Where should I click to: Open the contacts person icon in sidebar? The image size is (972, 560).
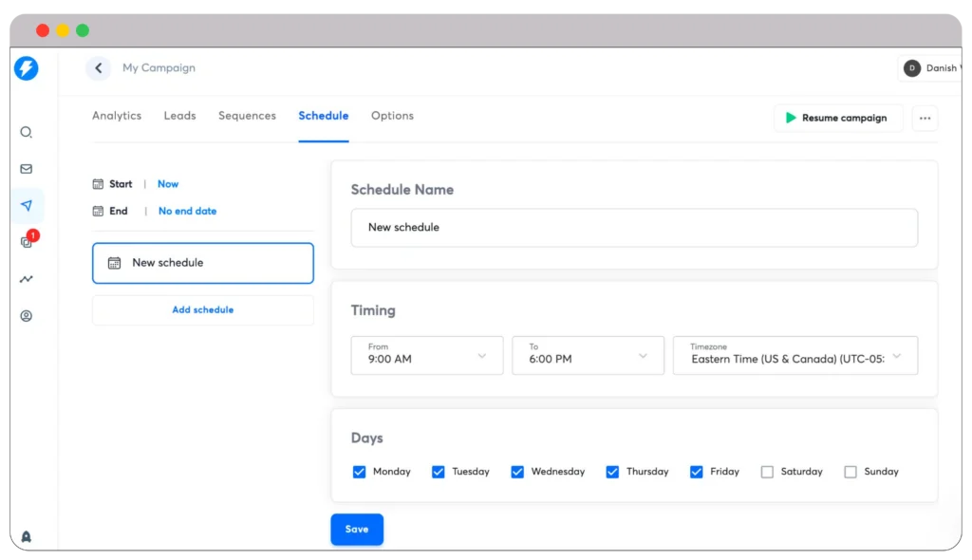coord(26,315)
